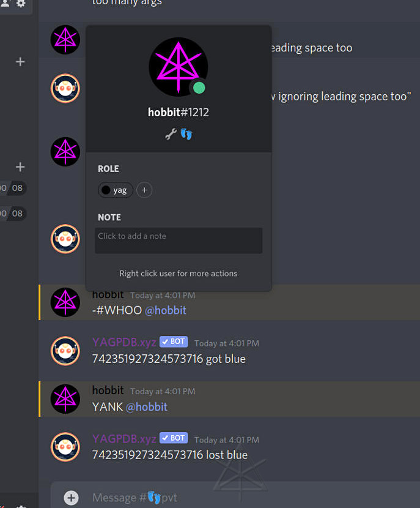Click the members icon at top left

(x=6, y=3)
